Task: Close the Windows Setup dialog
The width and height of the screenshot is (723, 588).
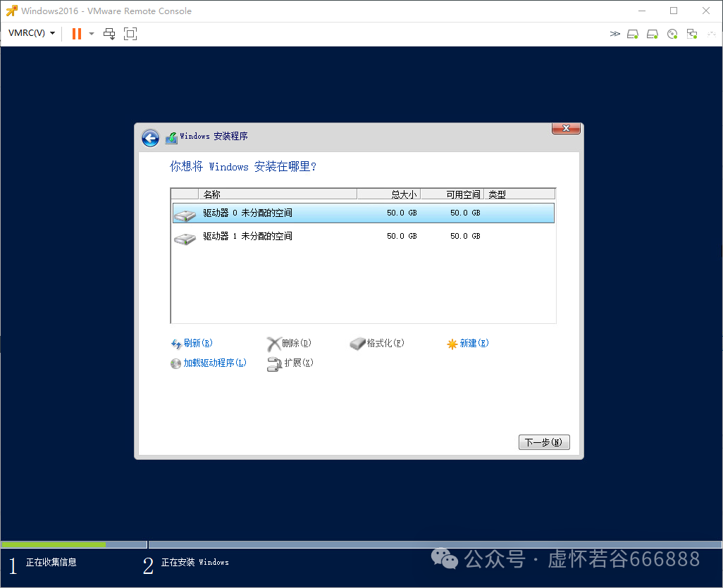Action: [566, 129]
